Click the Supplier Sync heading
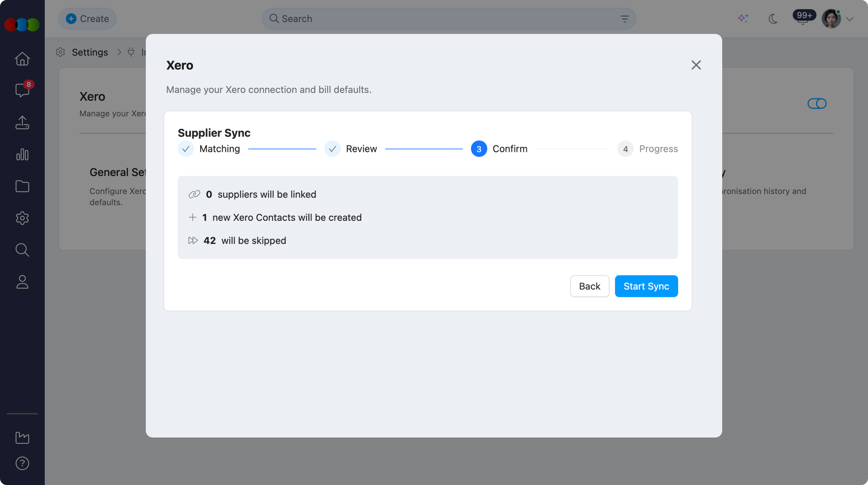Screen dimensions: 868x485 point(214,133)
